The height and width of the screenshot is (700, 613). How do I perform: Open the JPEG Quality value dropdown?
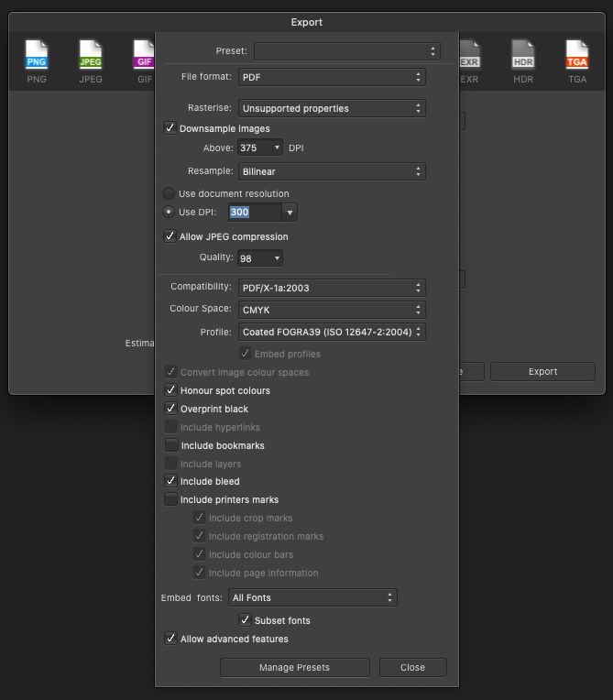260,258
